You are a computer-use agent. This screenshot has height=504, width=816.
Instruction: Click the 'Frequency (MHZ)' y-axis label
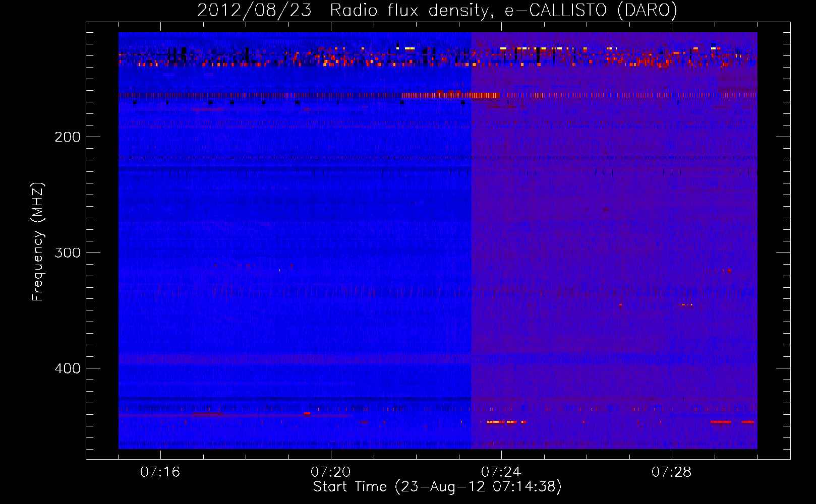click(38, 242)
